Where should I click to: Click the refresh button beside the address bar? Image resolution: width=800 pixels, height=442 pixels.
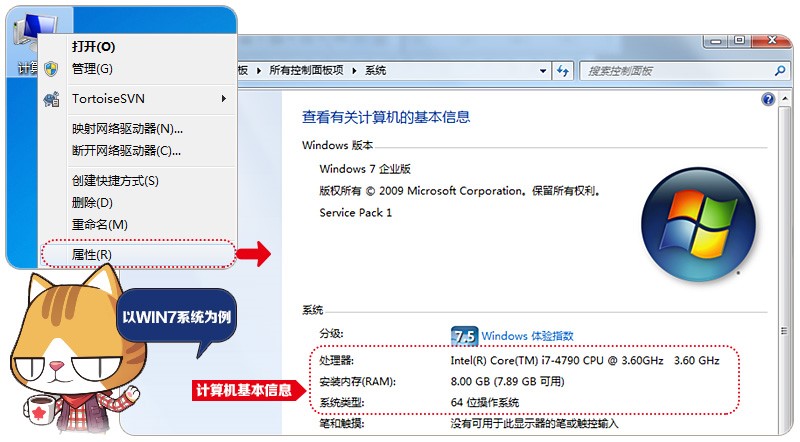coord(563,71)
